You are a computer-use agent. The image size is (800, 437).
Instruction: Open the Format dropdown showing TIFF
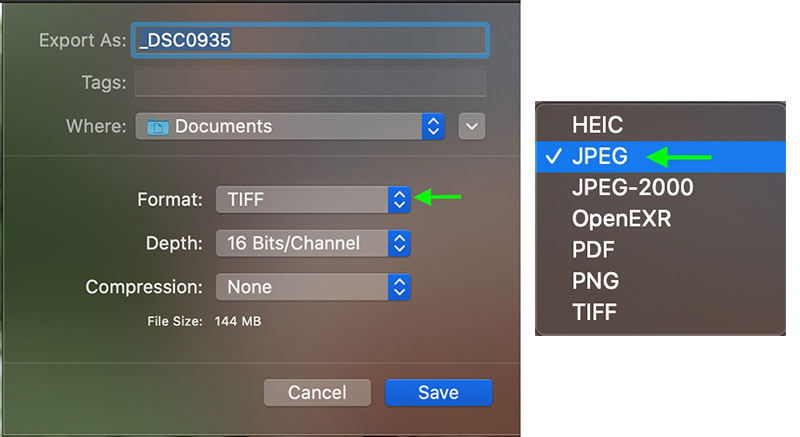coord(312,199)
